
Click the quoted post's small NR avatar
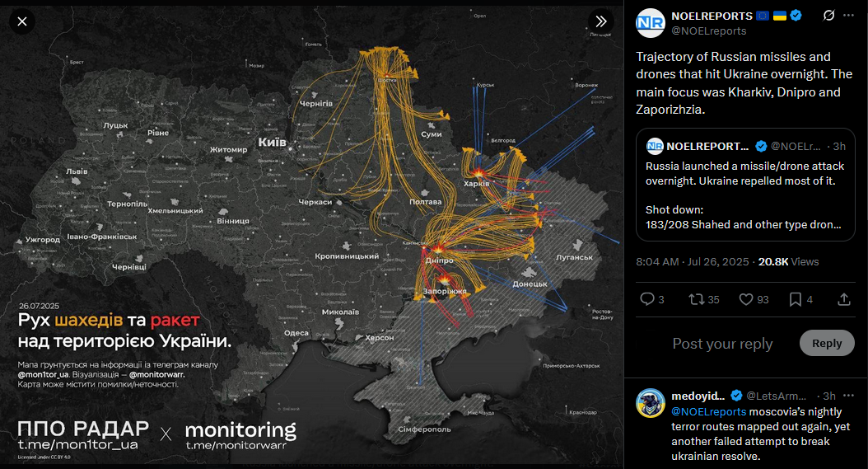655,147
